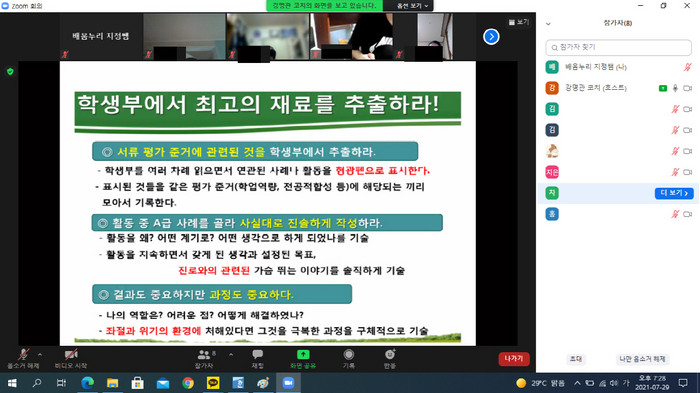
Task: Click the blue 더 보기 button
Action: pos(674,193)
